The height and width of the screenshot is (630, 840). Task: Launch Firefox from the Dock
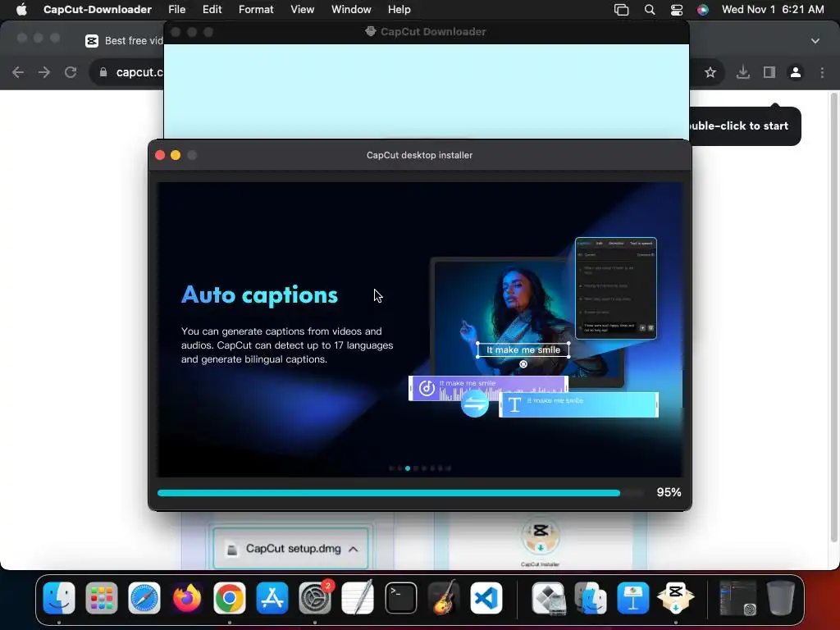pyautogui.click(x=187, y=598)
